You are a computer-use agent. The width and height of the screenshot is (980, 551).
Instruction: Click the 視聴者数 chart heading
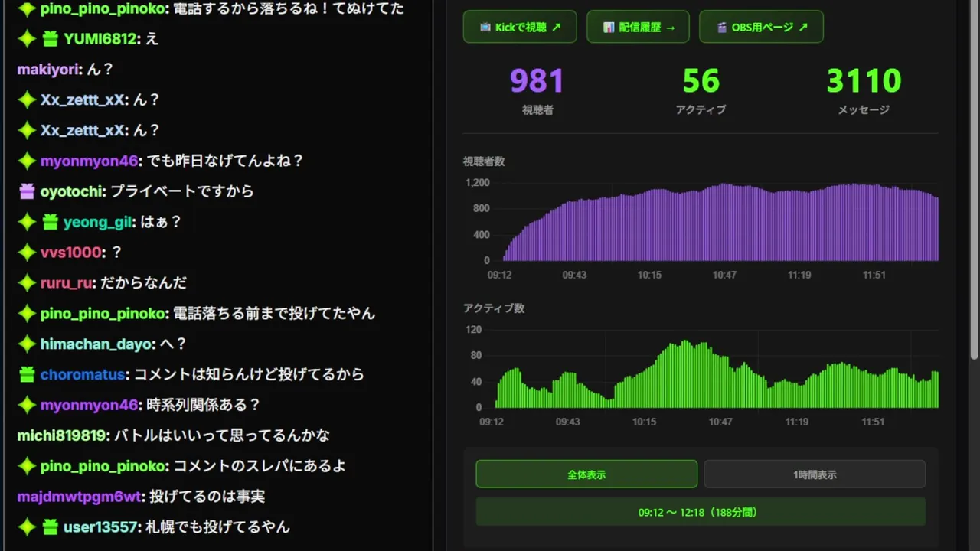coord(484,161)
